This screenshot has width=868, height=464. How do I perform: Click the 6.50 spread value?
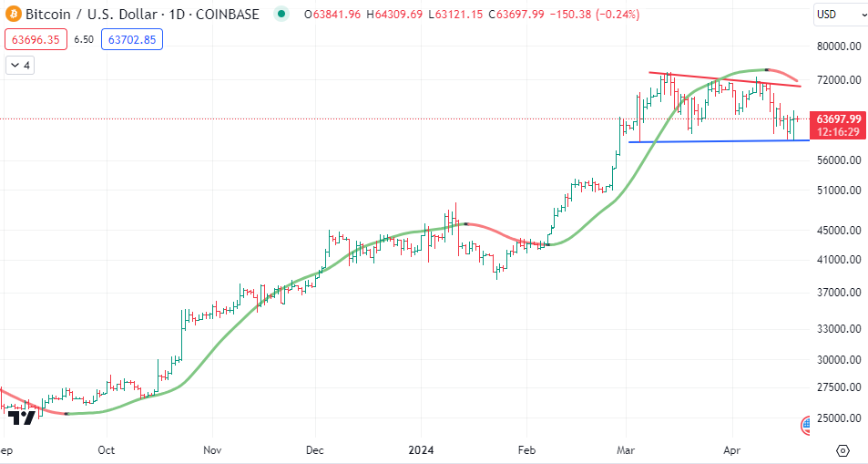pos(83,39)
